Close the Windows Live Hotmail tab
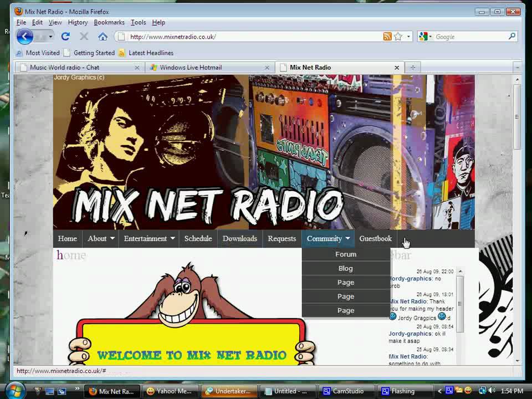 (267, 68)
